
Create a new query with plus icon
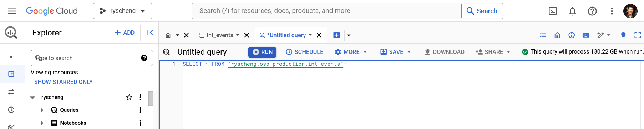click(336, 35)
